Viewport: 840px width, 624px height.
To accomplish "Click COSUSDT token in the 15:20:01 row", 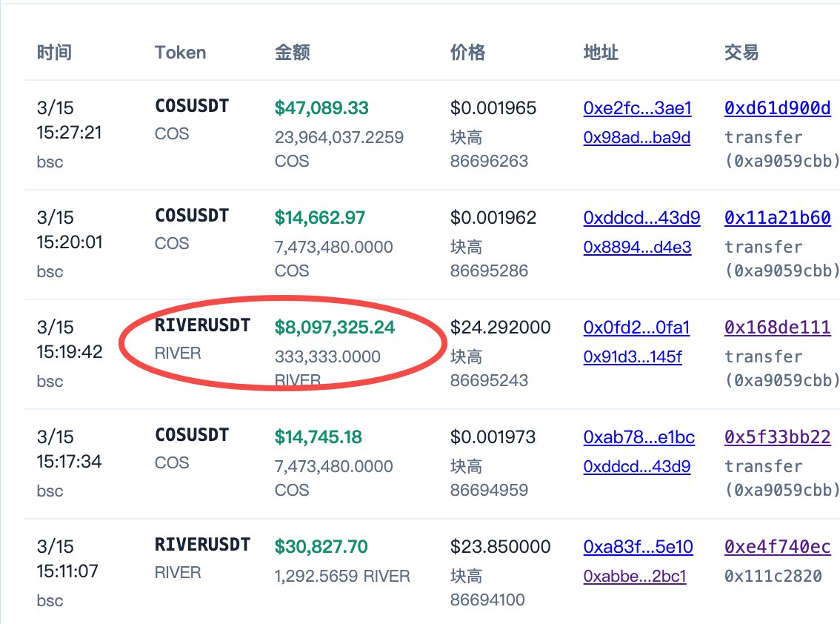I will (x=191, y=216).
